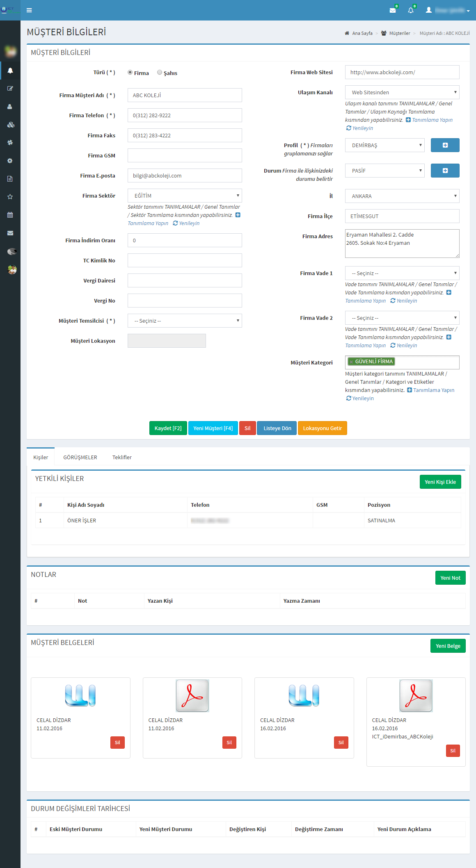Click the Yeni Kişi Ekle button
The image size is (476, 868).
(x=440, y=482)
